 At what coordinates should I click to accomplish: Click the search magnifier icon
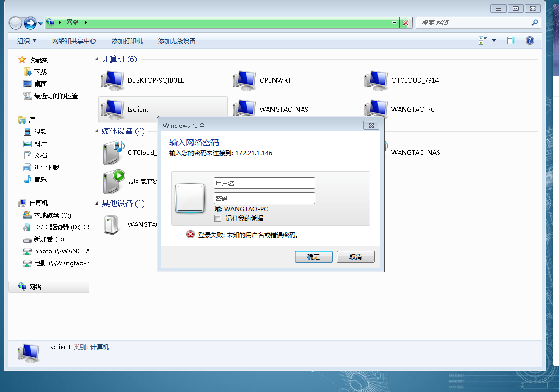point(535,23)
